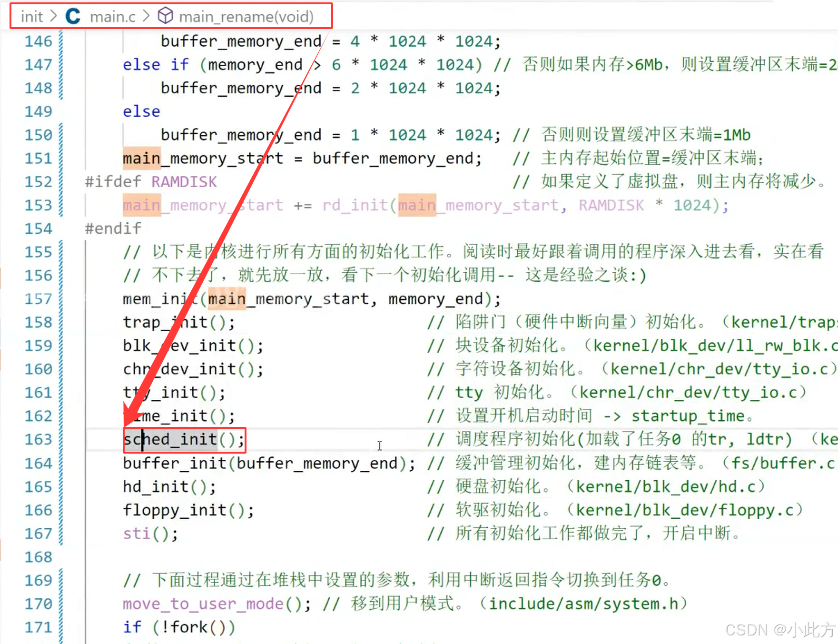Image resolution: width=838 pixels, height=644 pixels.
Task: Click the else if keyword on line 147
Action: click(x=156, y=65)
